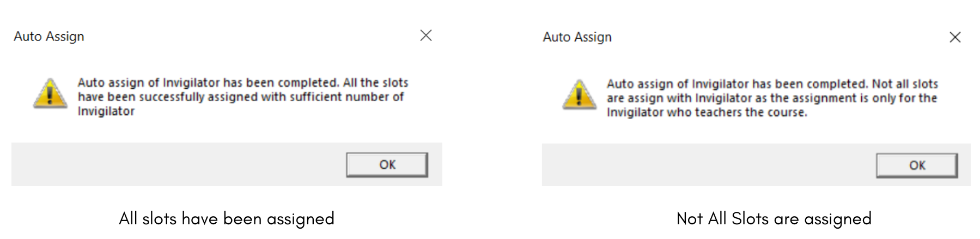
Task: Click the right dialog's Auto Assign title
Action: [x=577, y=37]
